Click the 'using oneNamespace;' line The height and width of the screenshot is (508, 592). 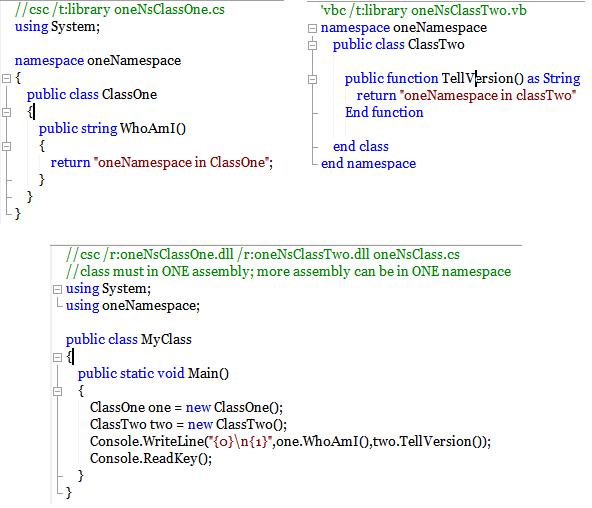[133, 305]
